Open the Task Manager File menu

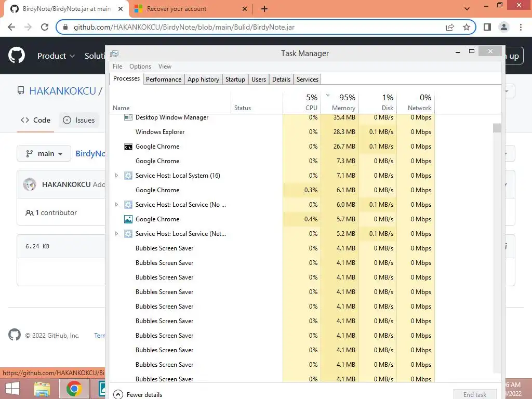tap(117, 66)
